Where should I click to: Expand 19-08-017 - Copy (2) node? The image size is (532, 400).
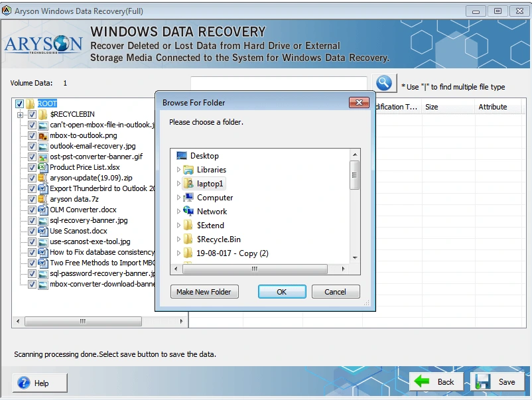178,253
